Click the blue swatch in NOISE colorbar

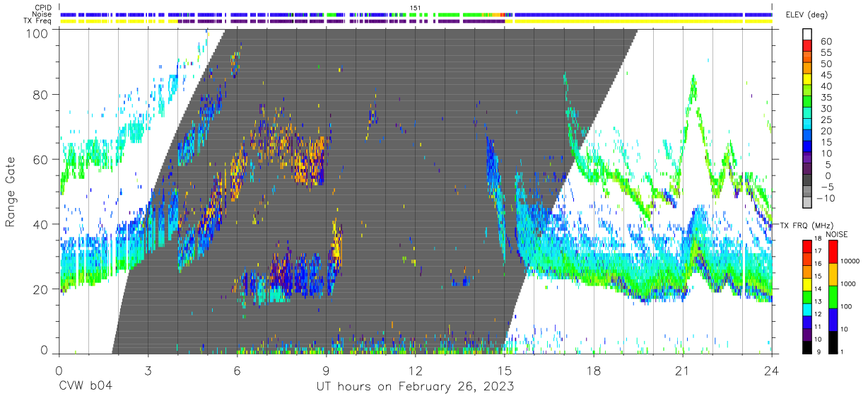coord(834,318)
